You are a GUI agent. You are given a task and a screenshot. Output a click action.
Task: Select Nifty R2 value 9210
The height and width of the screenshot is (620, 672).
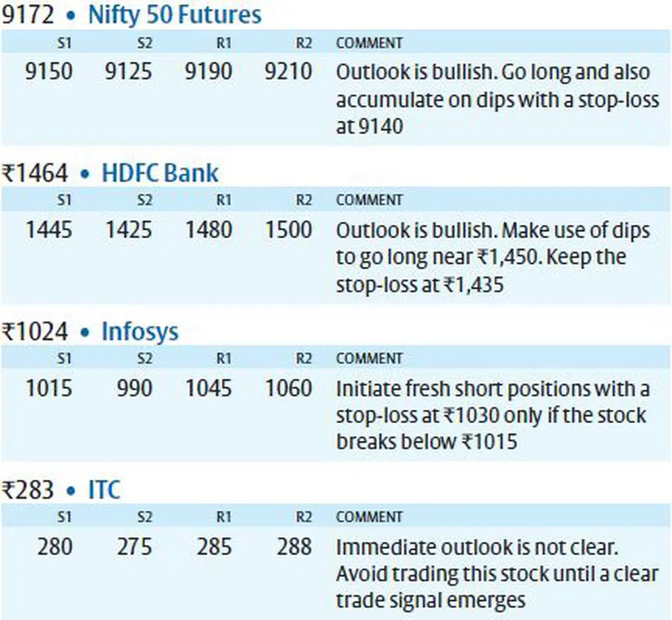click(x=288, y=72)
